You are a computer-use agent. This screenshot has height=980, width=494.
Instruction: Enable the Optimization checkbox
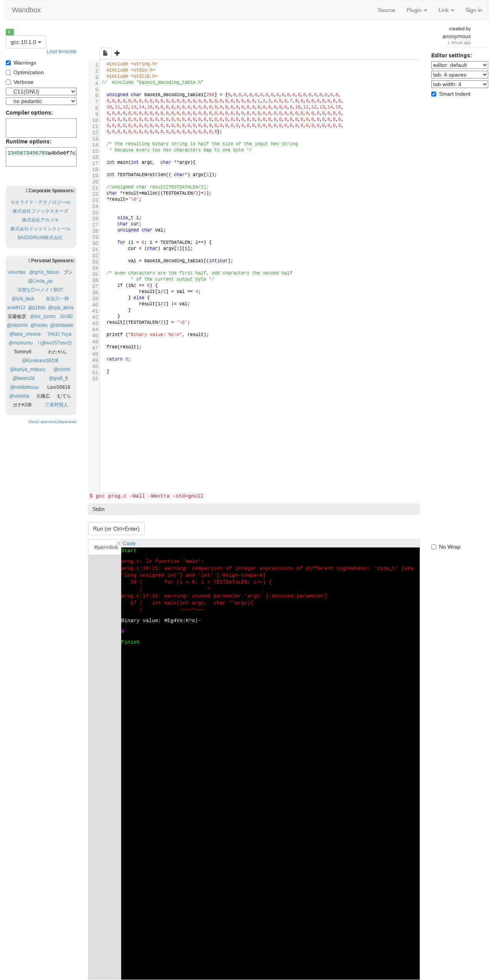(8, 72)
